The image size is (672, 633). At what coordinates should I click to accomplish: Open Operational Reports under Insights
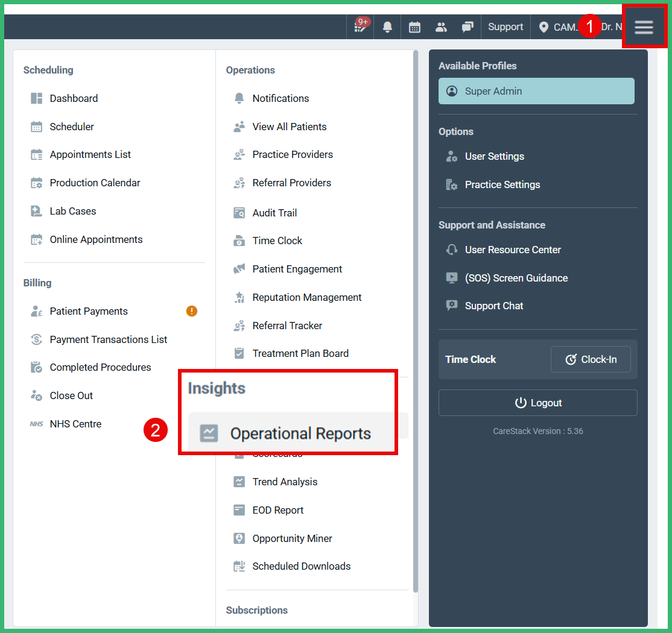(x=301, y=433)
